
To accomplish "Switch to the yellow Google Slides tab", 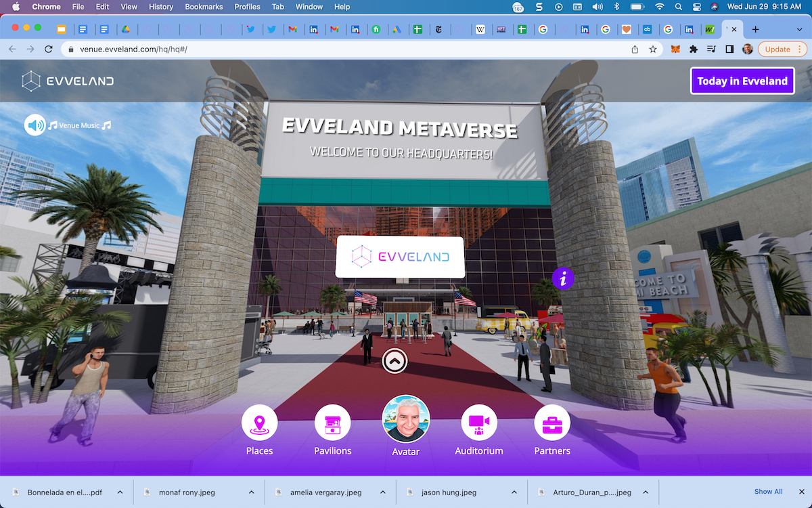I will [62, 29].
